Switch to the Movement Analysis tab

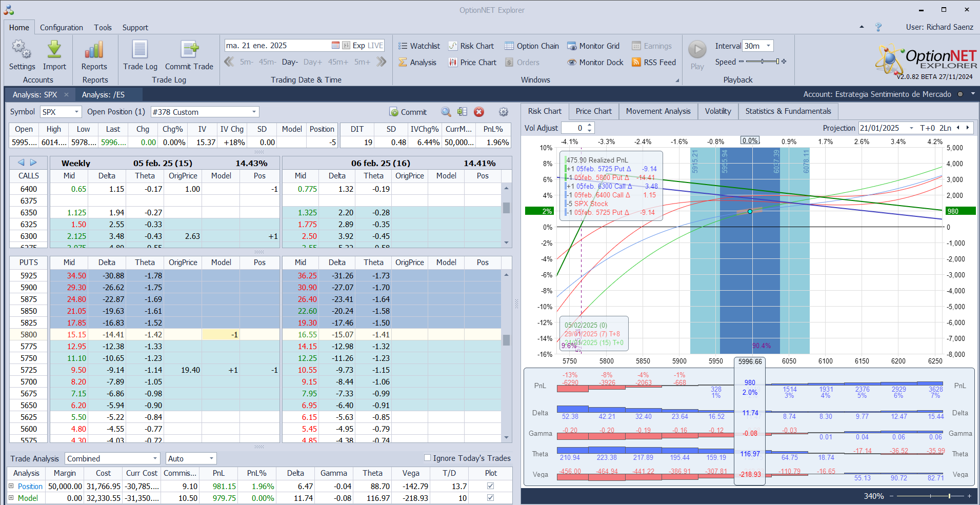658,111
